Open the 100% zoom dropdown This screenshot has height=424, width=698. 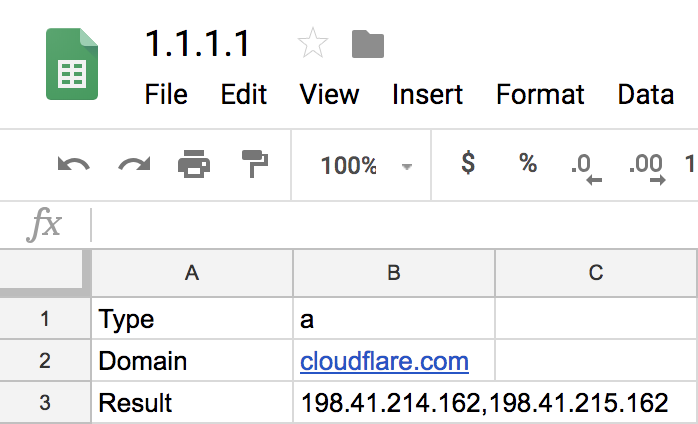point(366,165)
